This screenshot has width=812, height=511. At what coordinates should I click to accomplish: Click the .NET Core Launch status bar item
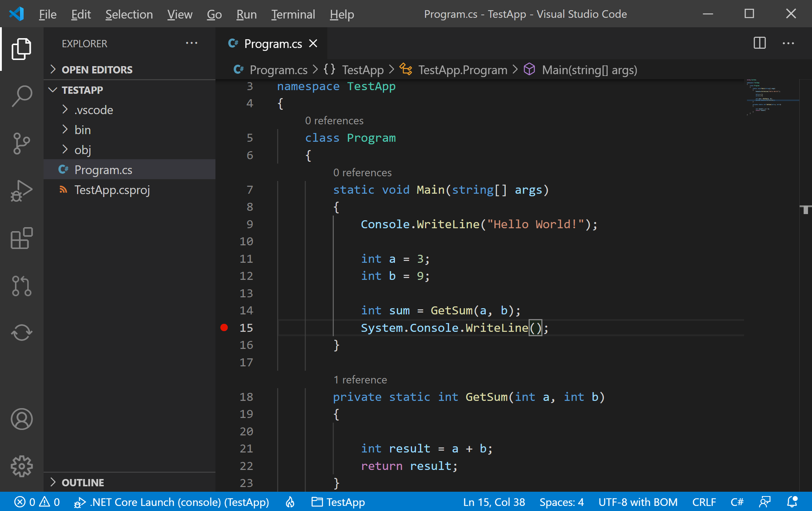(x=171, y=502)
